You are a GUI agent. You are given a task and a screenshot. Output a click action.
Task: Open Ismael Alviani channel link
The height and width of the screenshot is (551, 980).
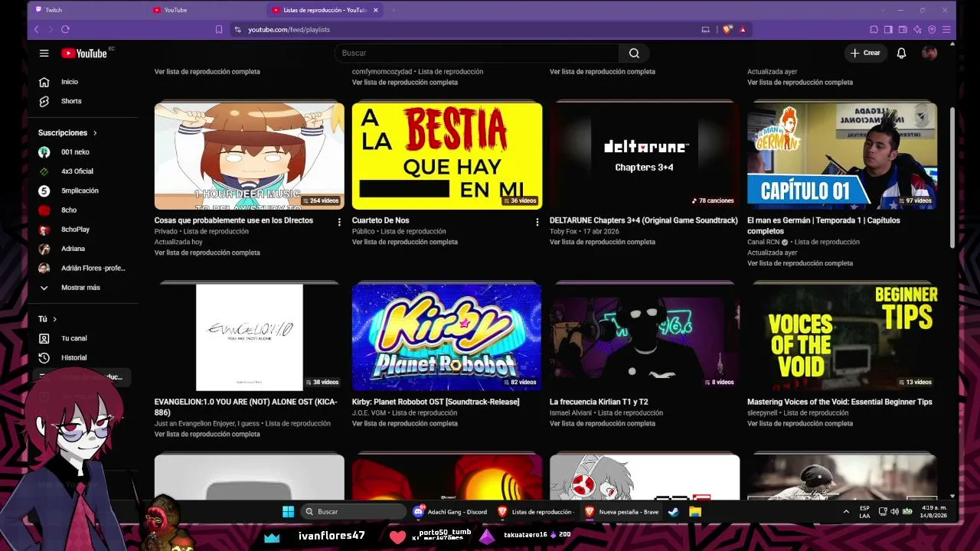571,412
